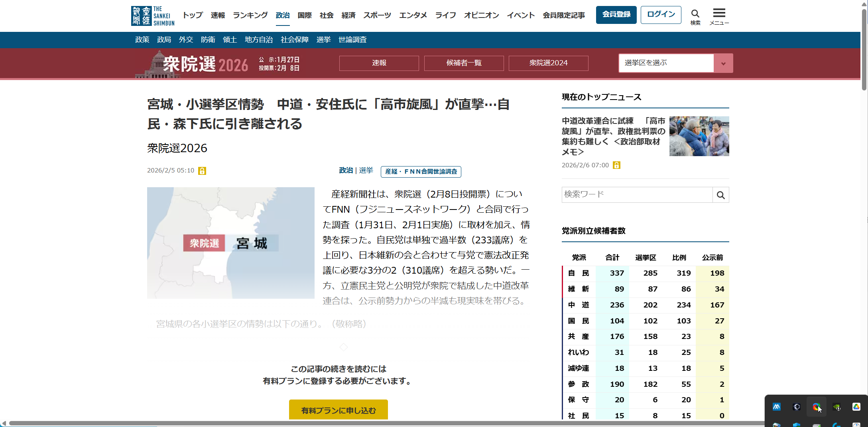Select the 外交 subcategory
Screen dimensions: 868x427
[x=186, y=40]
